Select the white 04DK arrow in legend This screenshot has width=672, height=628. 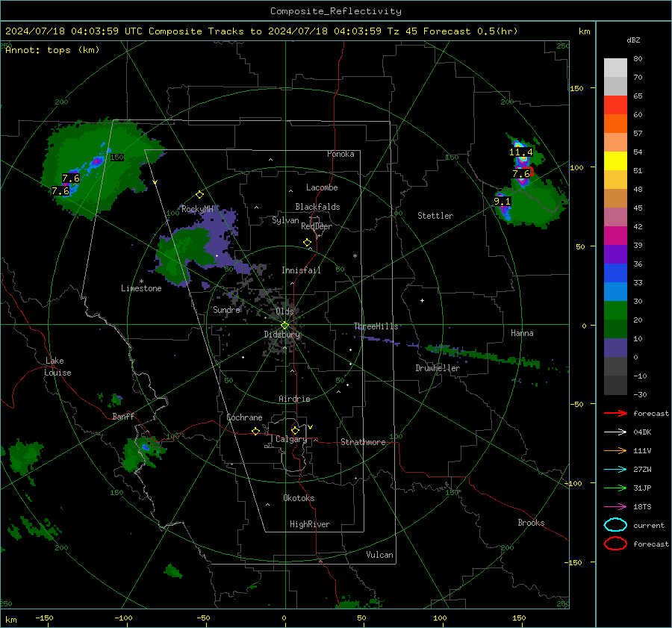point(615,432)
